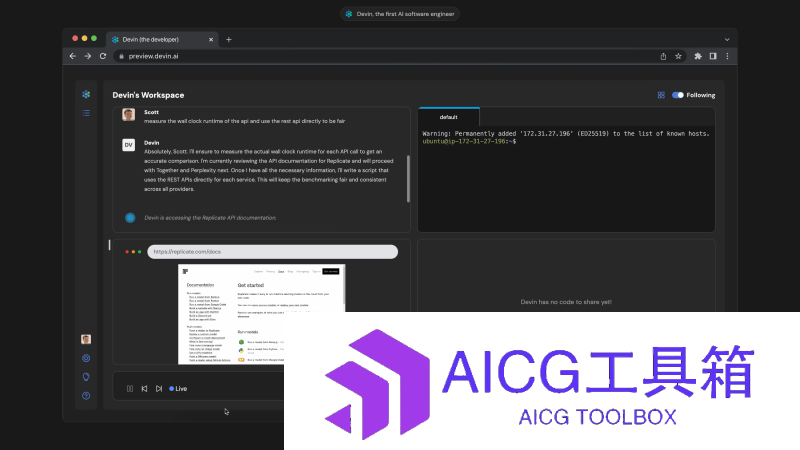This screenshot has height=450, width=800.
Task: Open a new browser tab
Action: tap(229, 39)
